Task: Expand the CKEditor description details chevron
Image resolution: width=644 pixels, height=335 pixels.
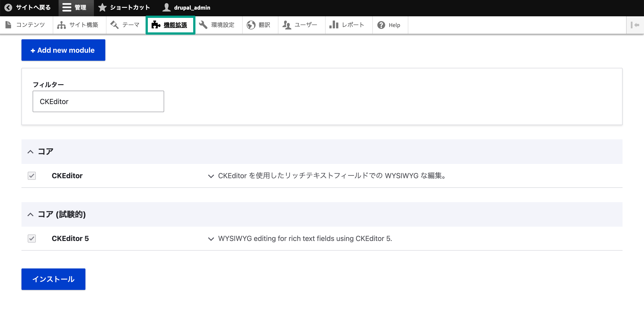Action: click(211, 176)
